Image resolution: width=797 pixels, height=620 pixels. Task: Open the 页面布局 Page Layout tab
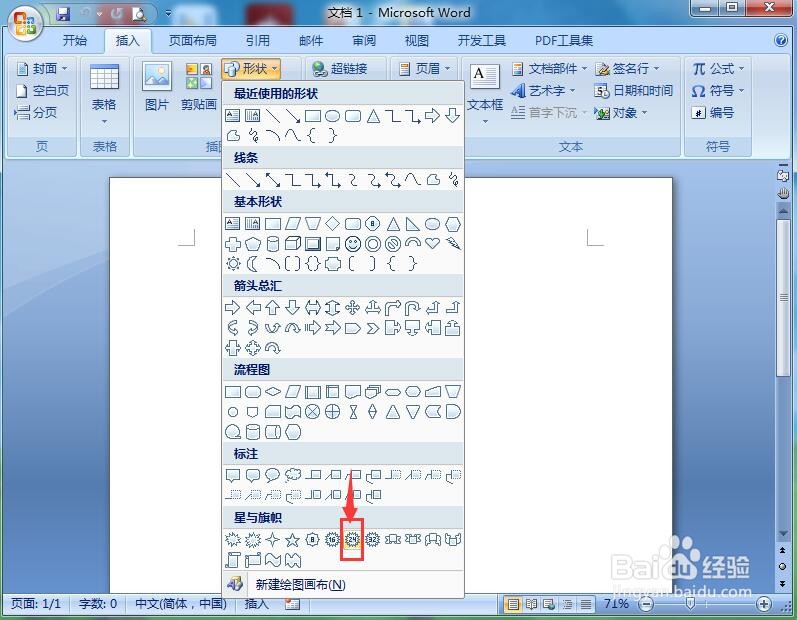tap(193, 40)
